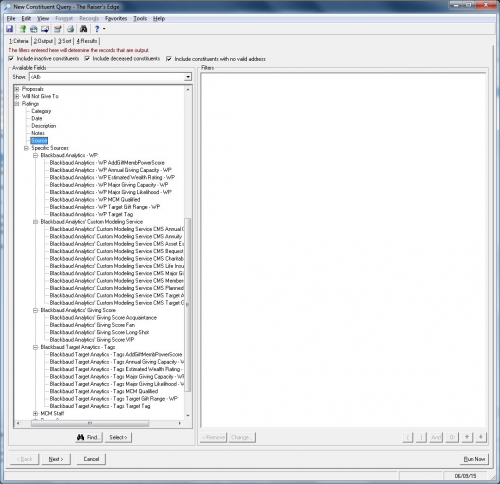Image resolution: width=500 pixels, height=484 pixels.
Task: Select Tags MCM Qualified field
Action: pyautogui.click(x=104, y=391)
